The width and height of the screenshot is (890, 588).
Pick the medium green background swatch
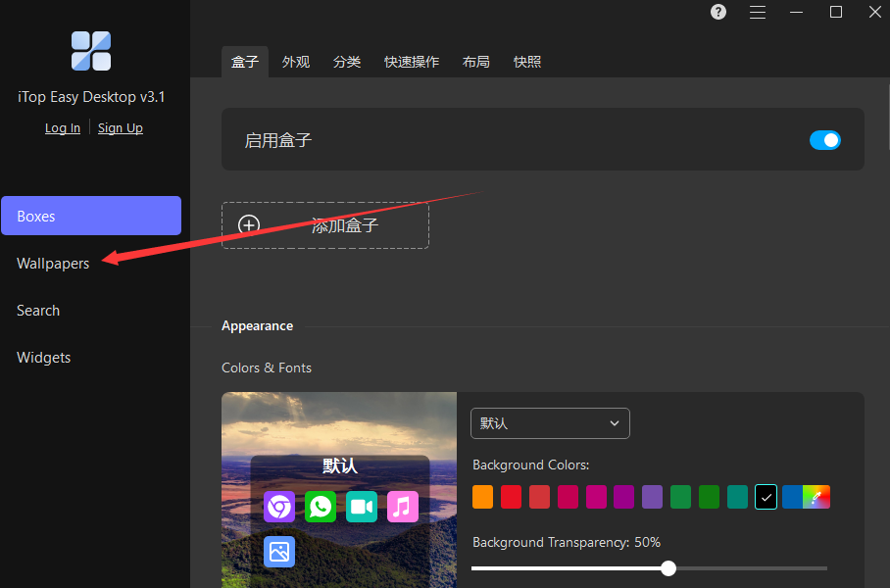coord(680,497)
